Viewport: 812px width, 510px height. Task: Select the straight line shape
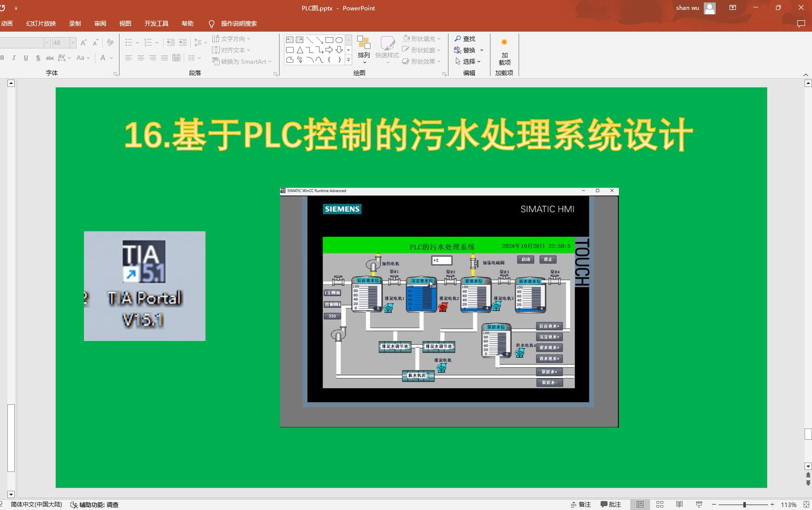309,40
